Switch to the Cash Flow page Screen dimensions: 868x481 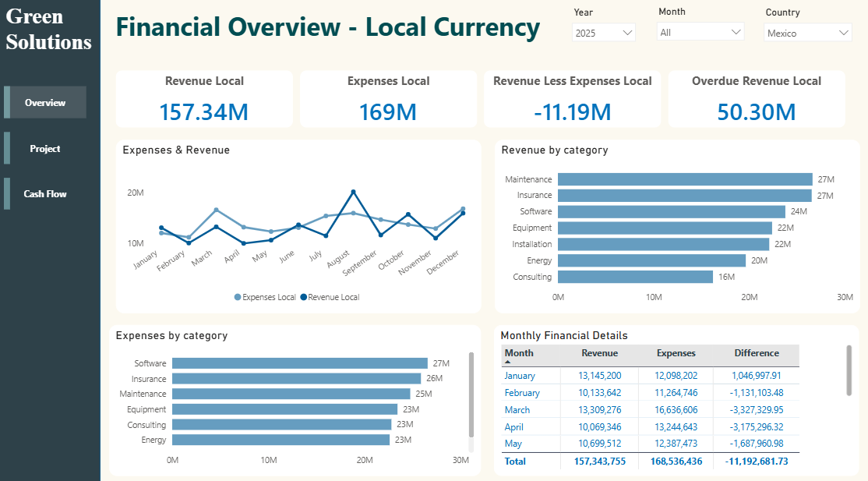(45, 194)
